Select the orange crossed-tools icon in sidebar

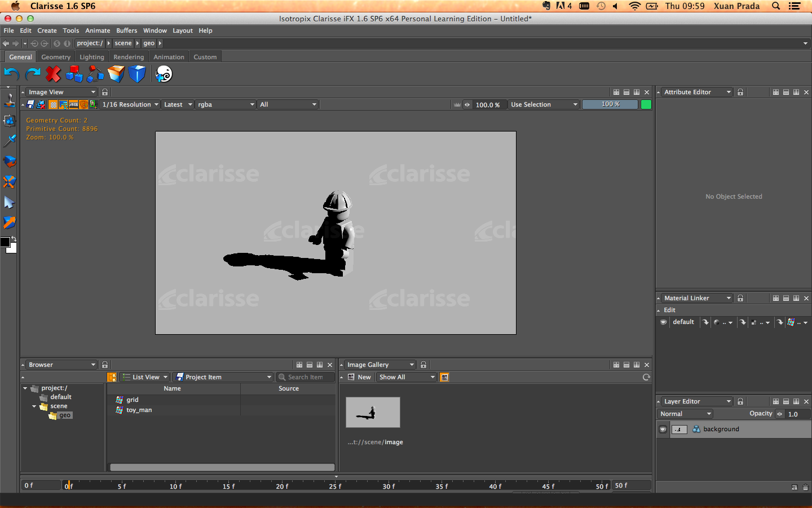coord(10,182)
